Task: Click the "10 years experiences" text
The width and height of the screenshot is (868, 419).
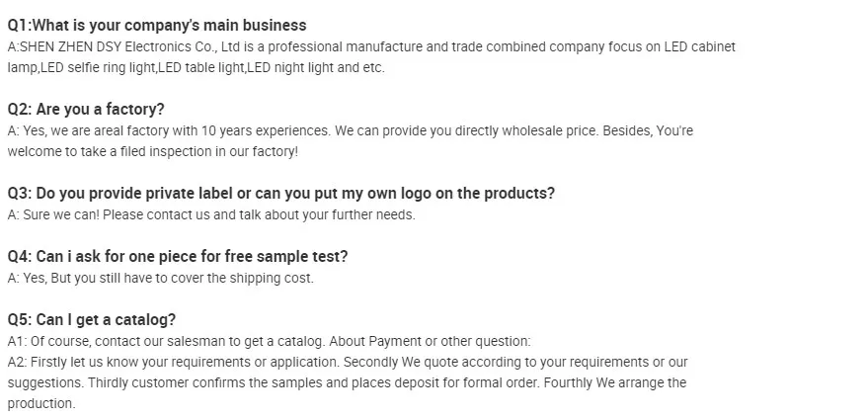Action: coord(267,131)
